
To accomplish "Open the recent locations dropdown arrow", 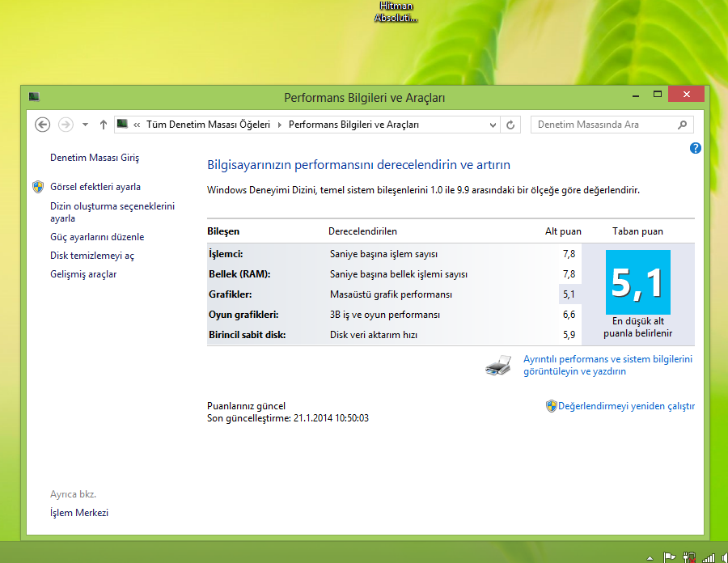I will pos(85,125).
